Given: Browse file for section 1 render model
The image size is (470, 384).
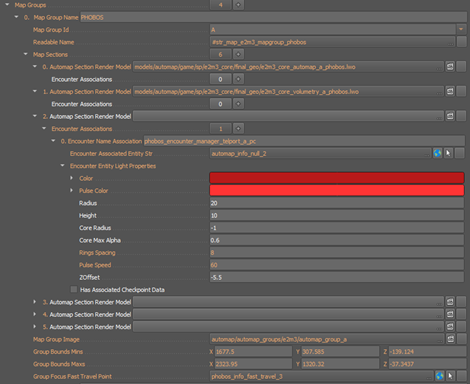Looking at the screenshot, I should [x=450, y=91].
